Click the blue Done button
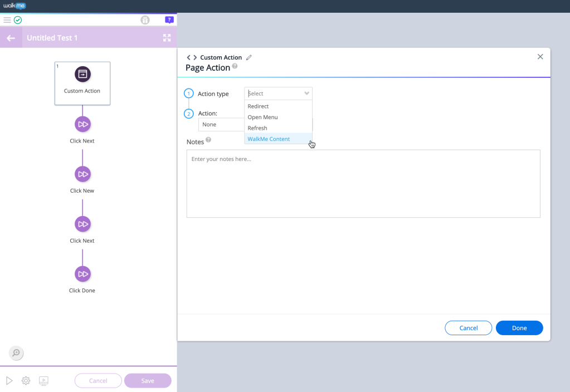Screen dimensions: 570x392 tap(519, 328)
